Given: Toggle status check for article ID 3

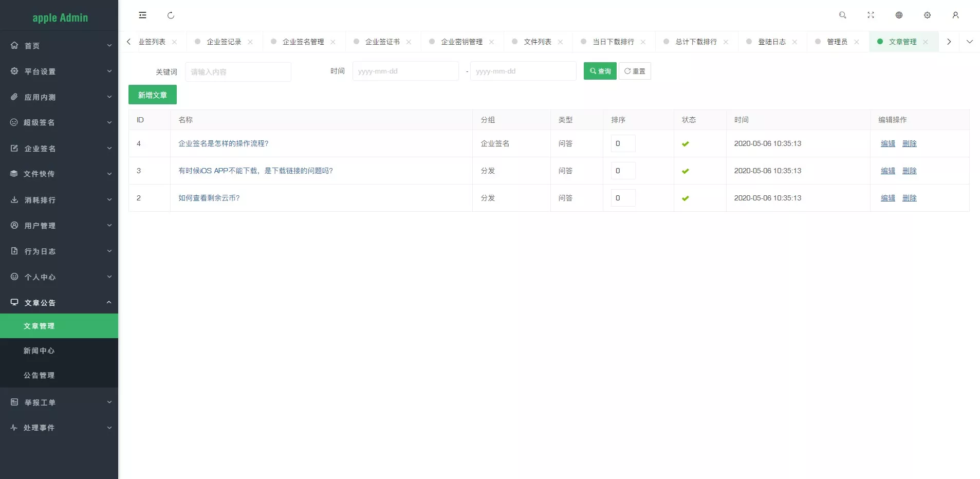Looking at the screenshot, I should pos(686,171).
